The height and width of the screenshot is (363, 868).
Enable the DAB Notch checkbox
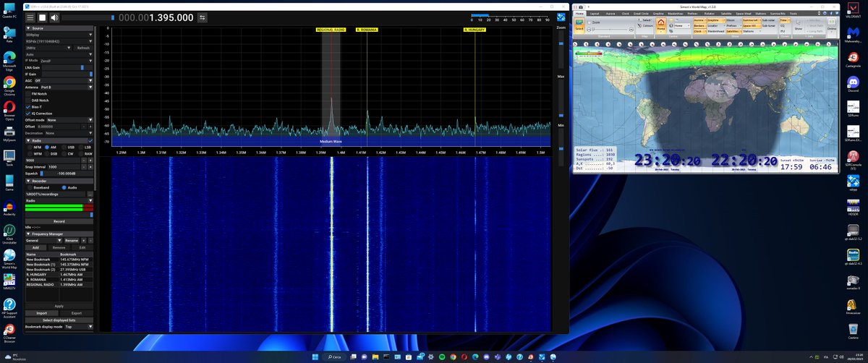coord(27,101)
